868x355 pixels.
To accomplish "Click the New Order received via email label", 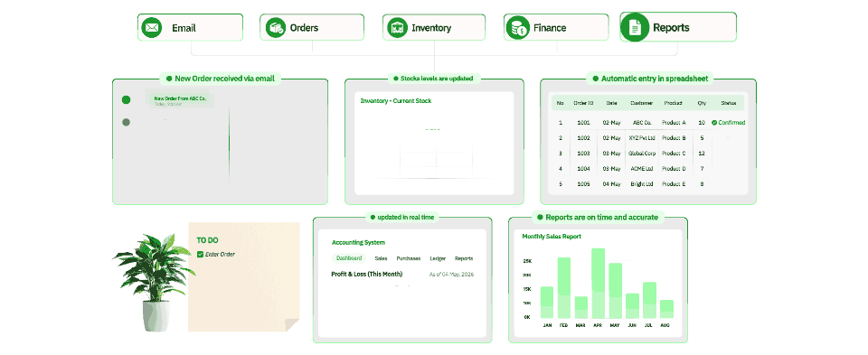I will [x=221, y=79].
